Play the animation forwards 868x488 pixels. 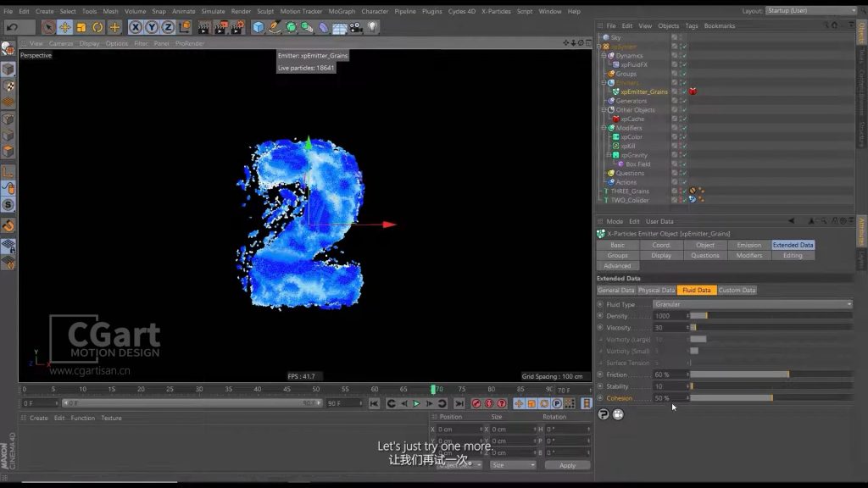pyautogui.click(x=417, y=404)
